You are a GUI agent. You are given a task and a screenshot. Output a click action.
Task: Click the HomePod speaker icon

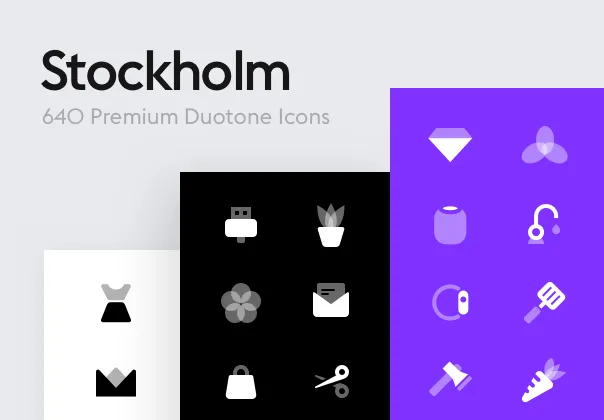[450, 225]
